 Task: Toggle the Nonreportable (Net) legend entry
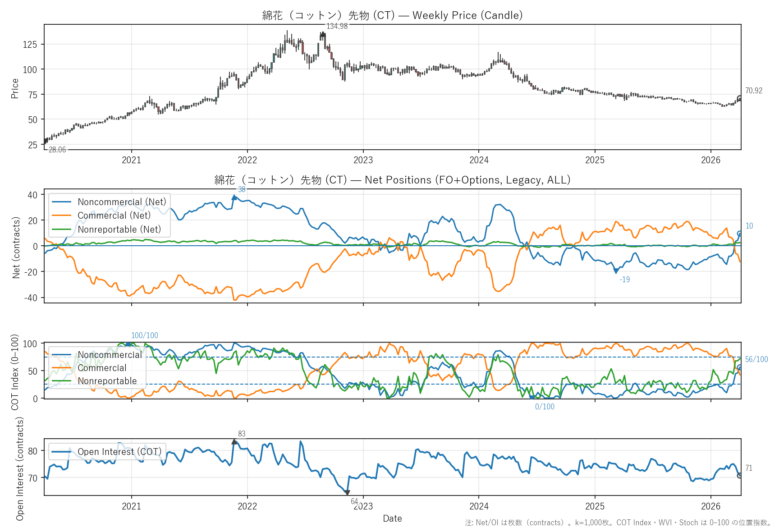point(119,229)
